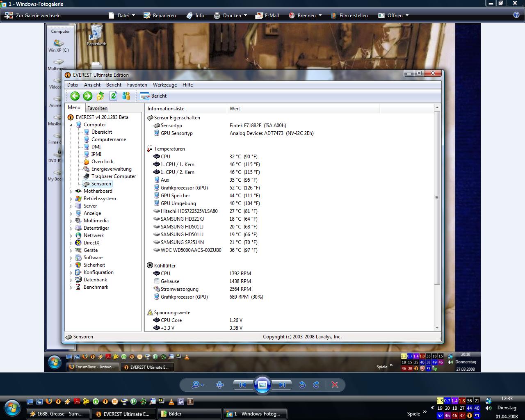Click the fit-to-window icon
Screen dimensions: 525x420
click(219, 385)
